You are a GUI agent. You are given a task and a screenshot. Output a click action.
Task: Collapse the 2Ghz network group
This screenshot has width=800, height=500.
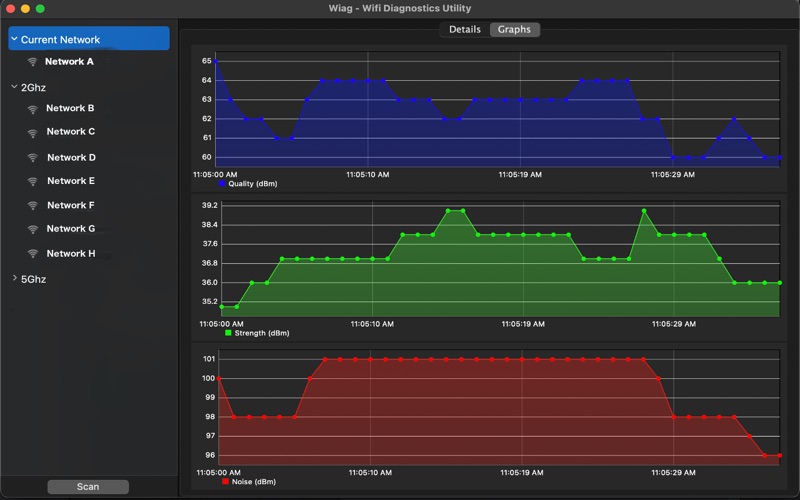14,87
